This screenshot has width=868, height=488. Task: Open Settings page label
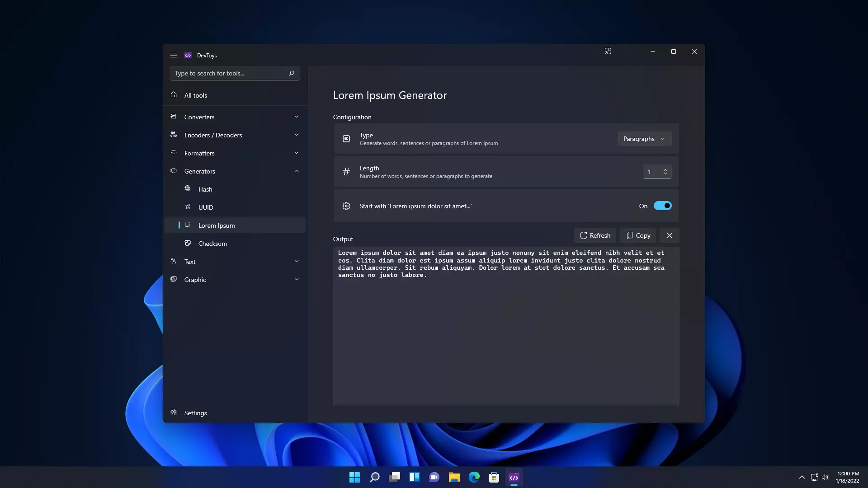[x=195, y=413]
